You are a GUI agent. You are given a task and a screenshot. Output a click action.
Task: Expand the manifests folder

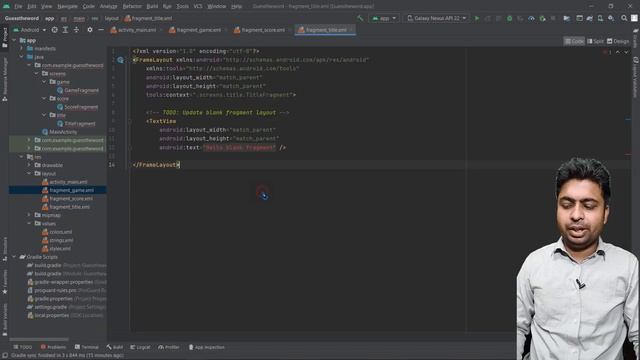pos(22,49)
